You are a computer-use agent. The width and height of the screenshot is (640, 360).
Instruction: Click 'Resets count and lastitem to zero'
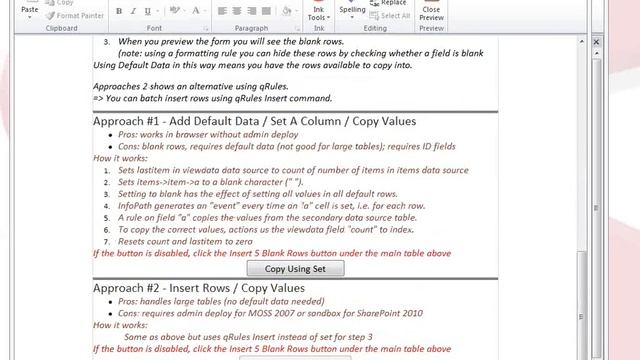pos(185,242)
